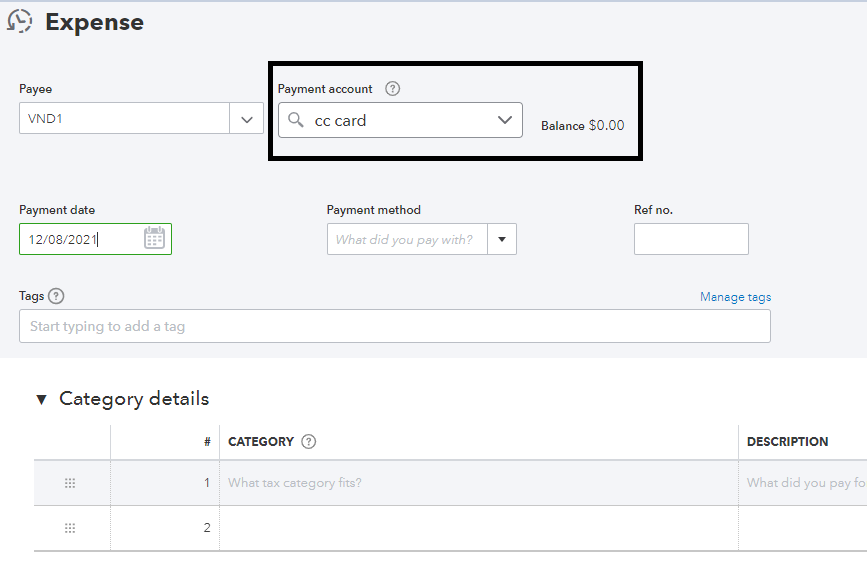
Task: Click the Payment date text field
Action: 78,239
